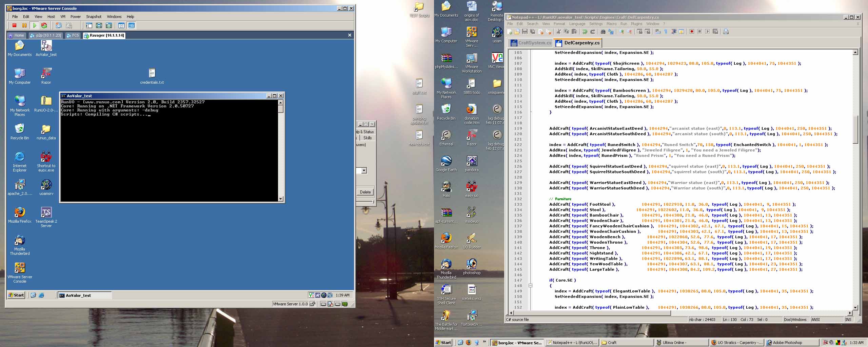Open the VMware Power menu
Image resolution: width=868 pixels, height=347 pixels.
[76, 17]
